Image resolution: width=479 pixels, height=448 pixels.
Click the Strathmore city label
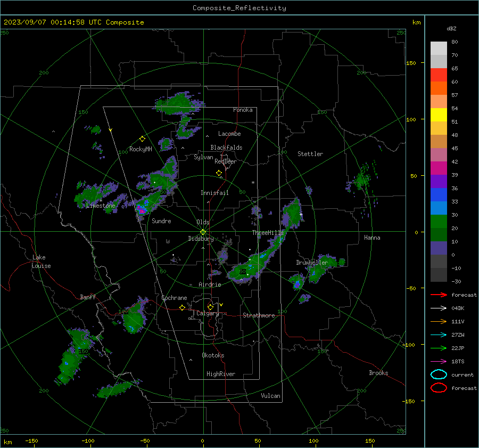tap(259, 315)
